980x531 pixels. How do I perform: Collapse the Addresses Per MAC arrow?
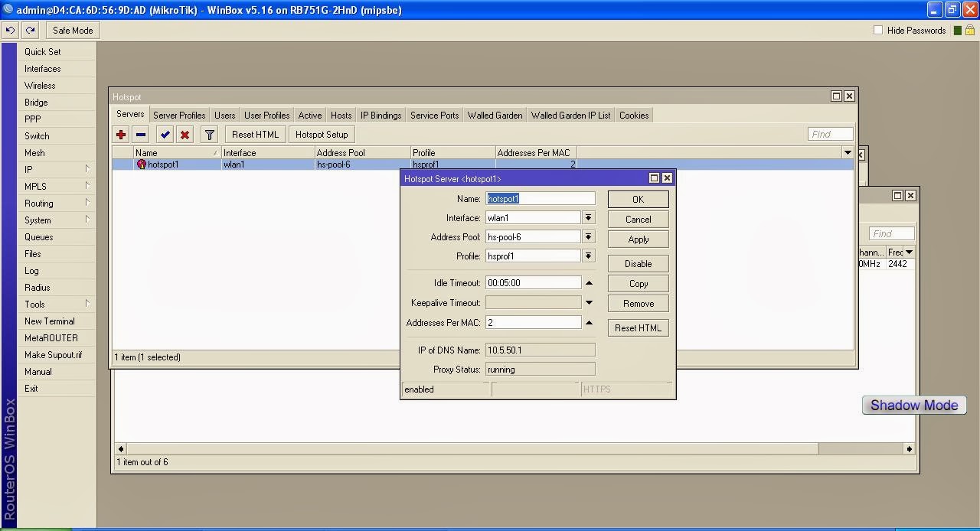click(x=589, y=323)
